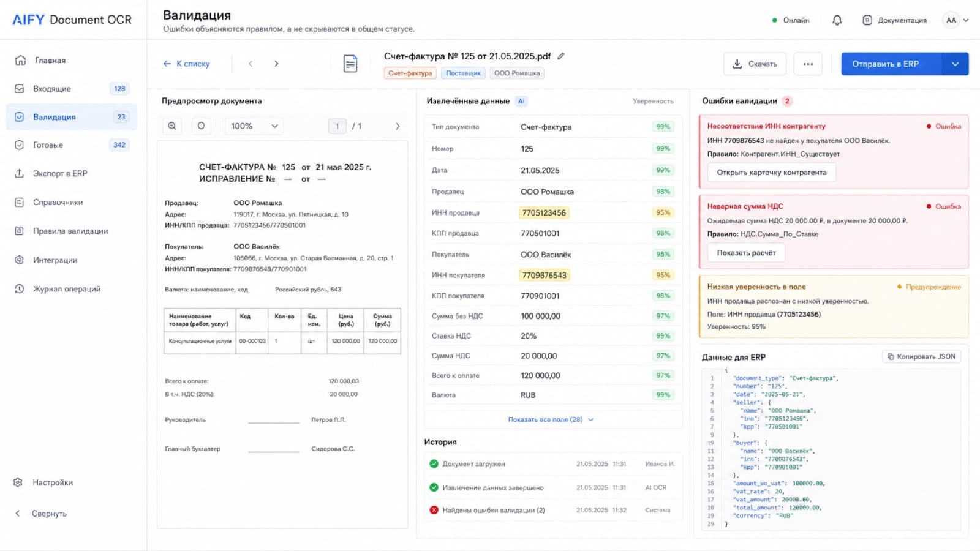Click pencil icon to rename the document
The width and height of the screenshot is (980, 551).
(560, 56)
